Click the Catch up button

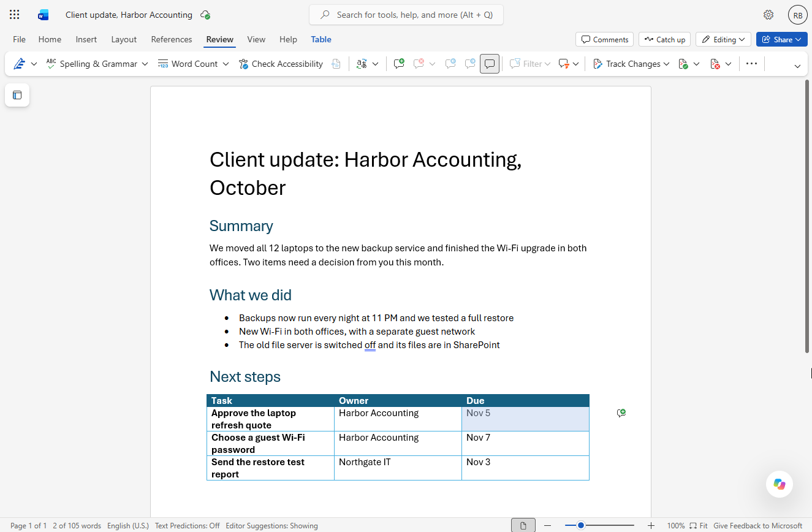[665, 39]
